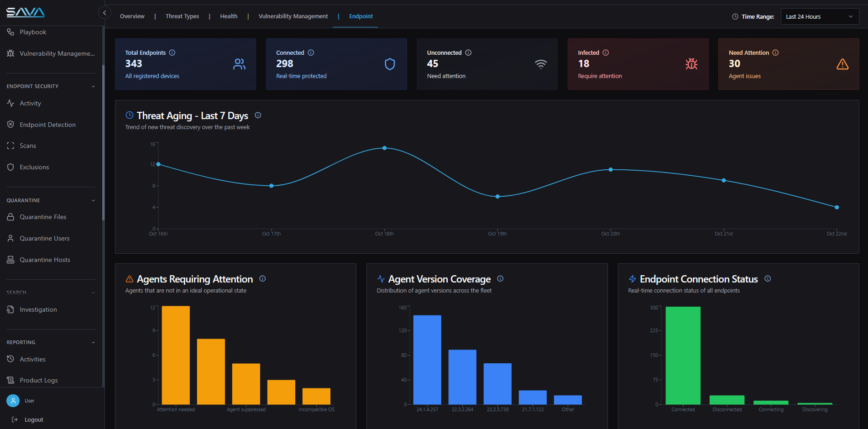
Task: Click the info icon next to Infected
Action: click(x=606, y=52)
